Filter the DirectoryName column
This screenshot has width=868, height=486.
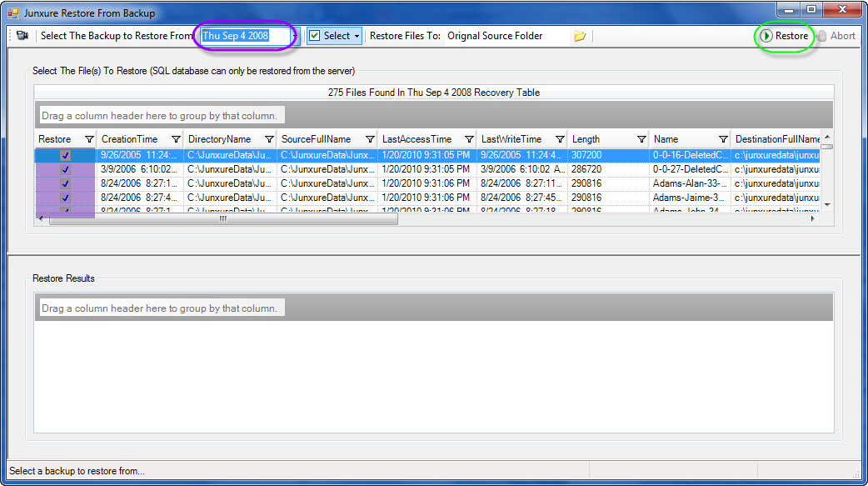(269, 139)
